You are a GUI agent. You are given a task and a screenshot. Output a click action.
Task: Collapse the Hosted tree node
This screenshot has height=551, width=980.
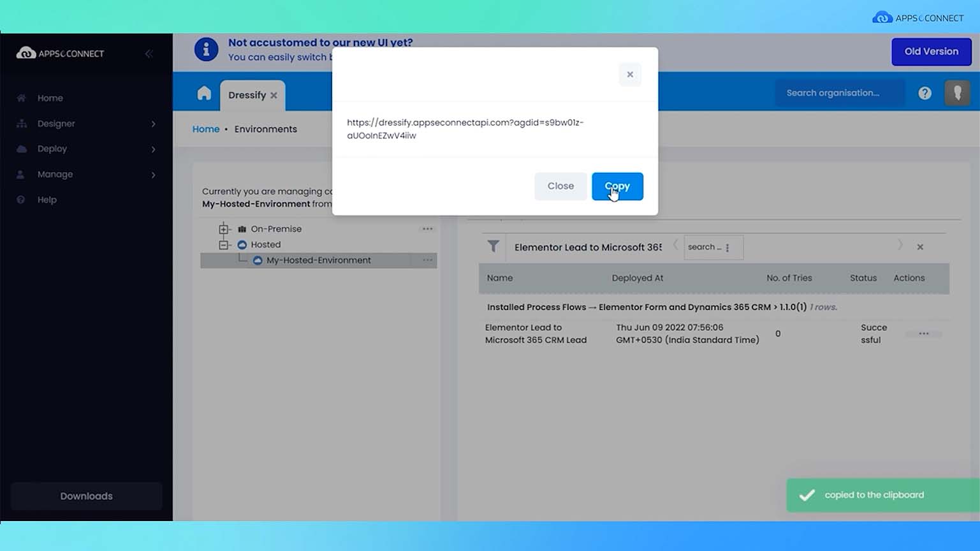pyautogui.click(x=224, y=245)
